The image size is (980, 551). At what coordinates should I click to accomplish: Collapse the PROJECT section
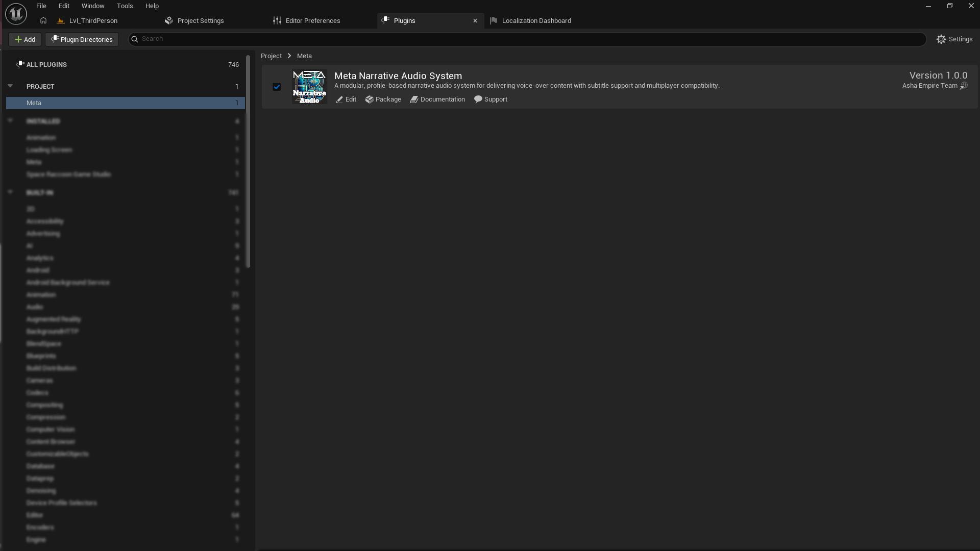pos(10,86)
